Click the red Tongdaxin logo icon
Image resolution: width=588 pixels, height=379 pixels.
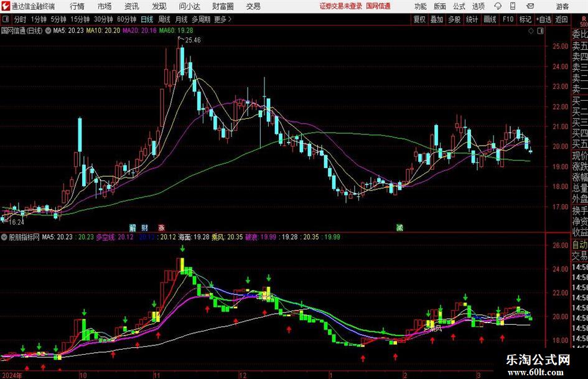click(6, 6)
